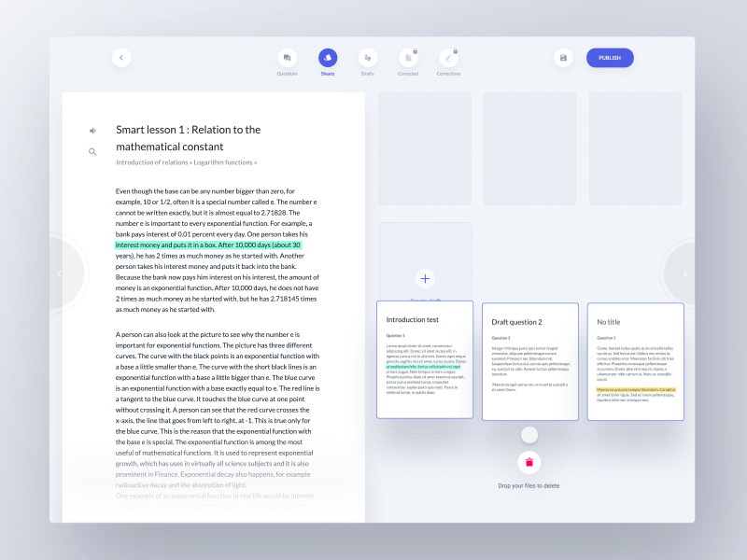Image resolution: width=747 pixels, height=560 pixels.
Task: Open the No title draft card
Action: [x=636, y=361]
